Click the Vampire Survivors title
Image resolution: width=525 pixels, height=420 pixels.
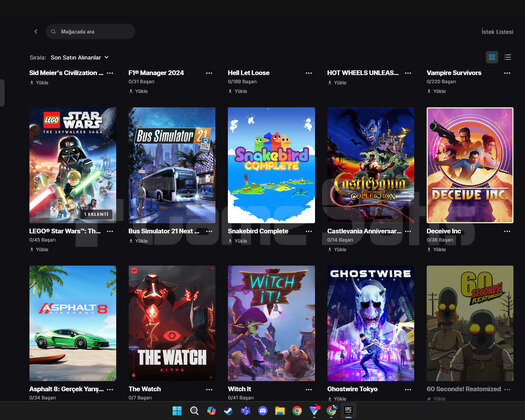454,73
